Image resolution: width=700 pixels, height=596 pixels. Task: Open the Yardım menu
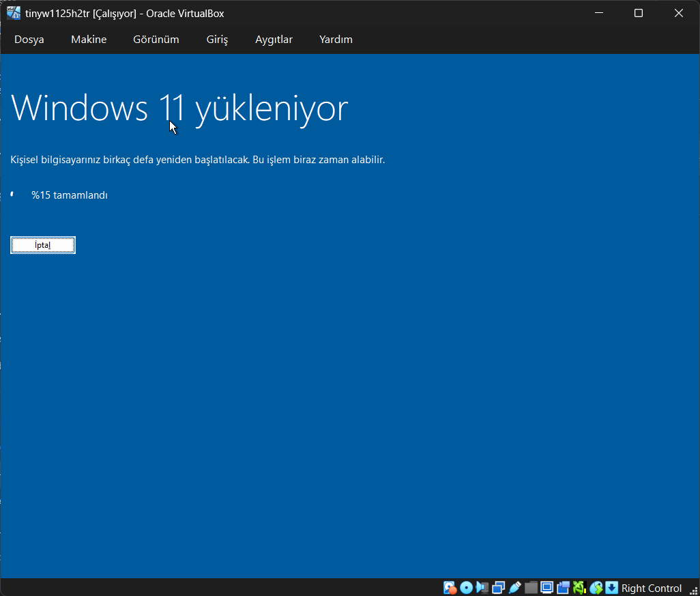coord(336,40)
